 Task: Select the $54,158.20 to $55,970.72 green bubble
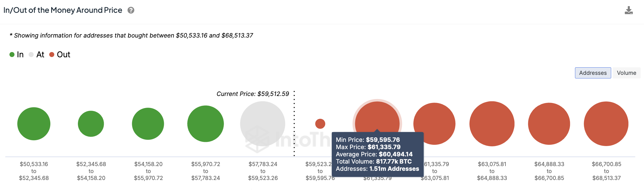pos(148,124)
